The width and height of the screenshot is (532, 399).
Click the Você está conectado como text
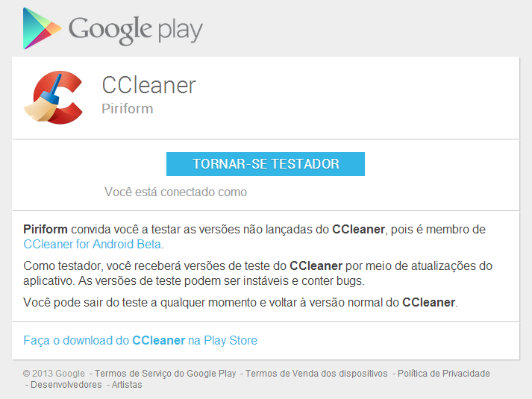pyautogui.click(x=175, y=192)
